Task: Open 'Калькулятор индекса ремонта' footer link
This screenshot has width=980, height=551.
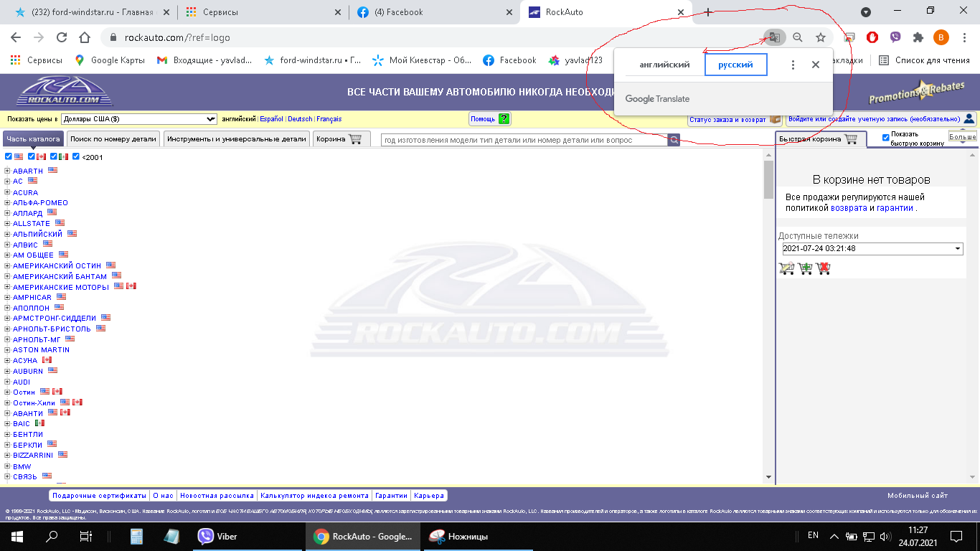Action: (314, 496)
